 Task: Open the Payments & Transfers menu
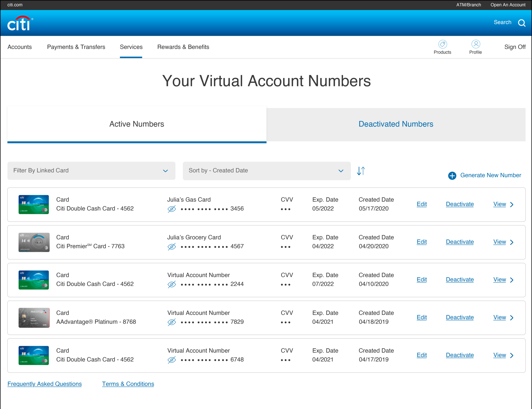click(76, 47)
